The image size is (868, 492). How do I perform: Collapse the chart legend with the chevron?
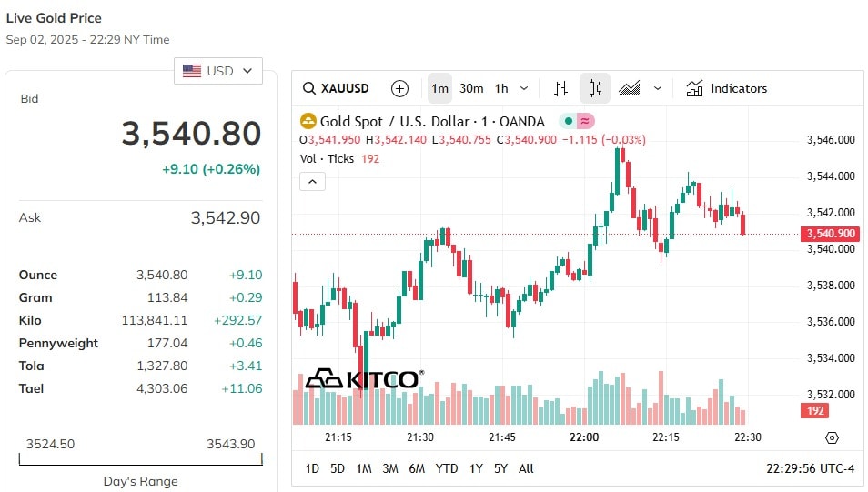312,182
